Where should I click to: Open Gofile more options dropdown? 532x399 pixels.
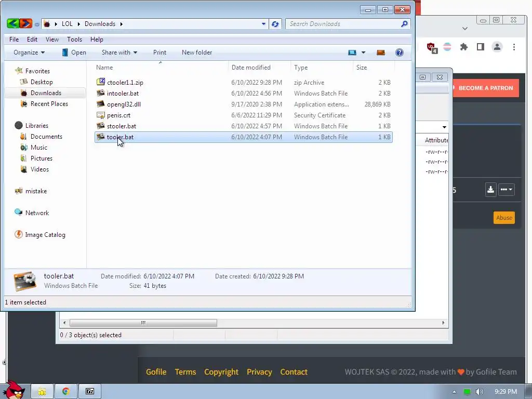(x=506, y=189)
